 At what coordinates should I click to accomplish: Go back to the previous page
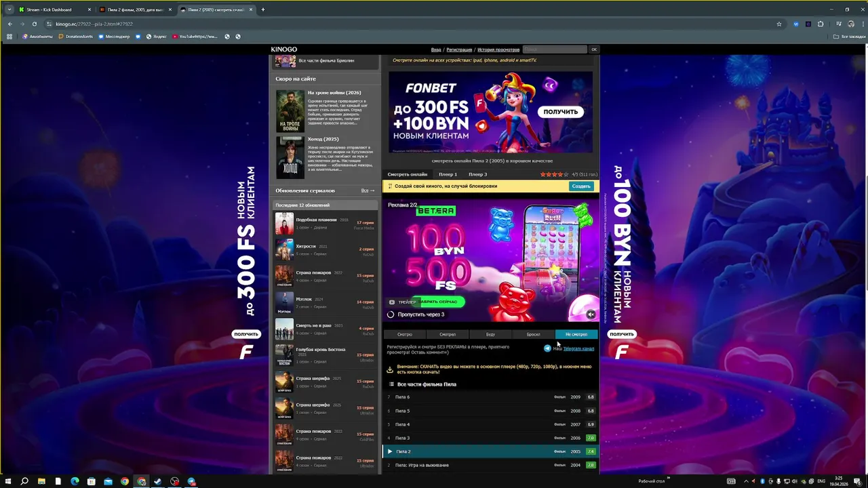pos(9,24)
